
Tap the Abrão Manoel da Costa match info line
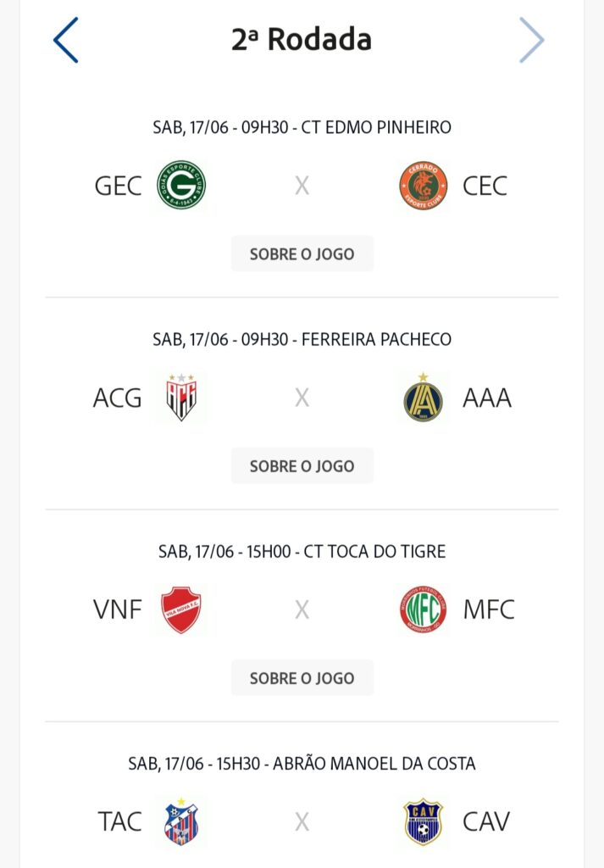coord(302,764)
